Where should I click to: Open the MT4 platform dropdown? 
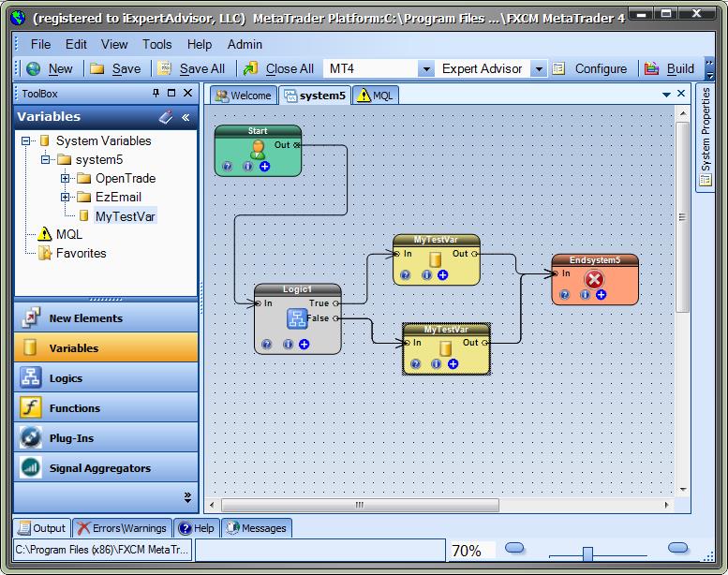[425, 69]
